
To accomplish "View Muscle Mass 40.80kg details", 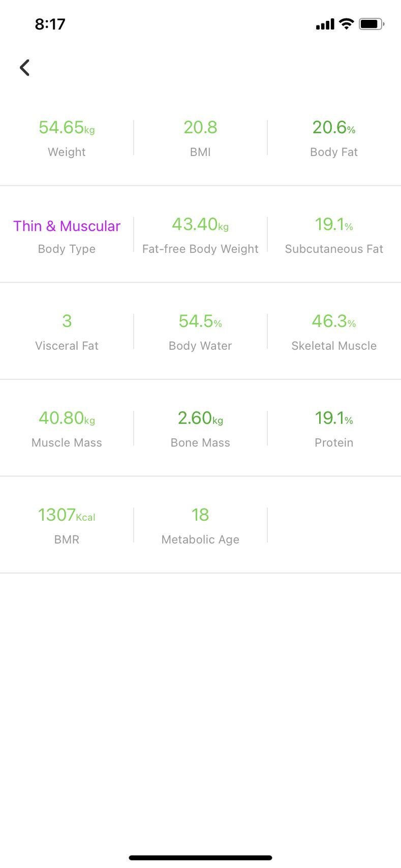I will tap(67, 429).
